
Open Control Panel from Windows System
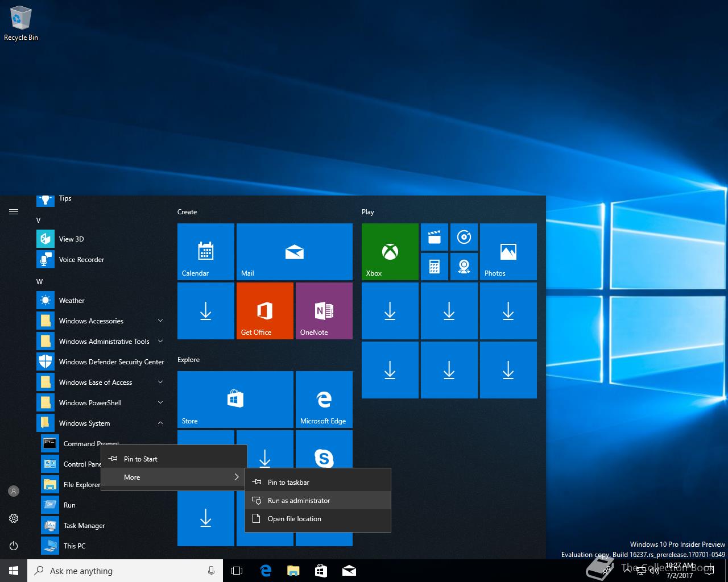[x=71, y=464]
